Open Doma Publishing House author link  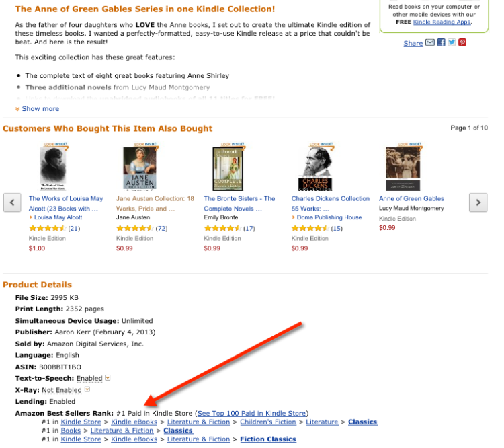(329, 218)
